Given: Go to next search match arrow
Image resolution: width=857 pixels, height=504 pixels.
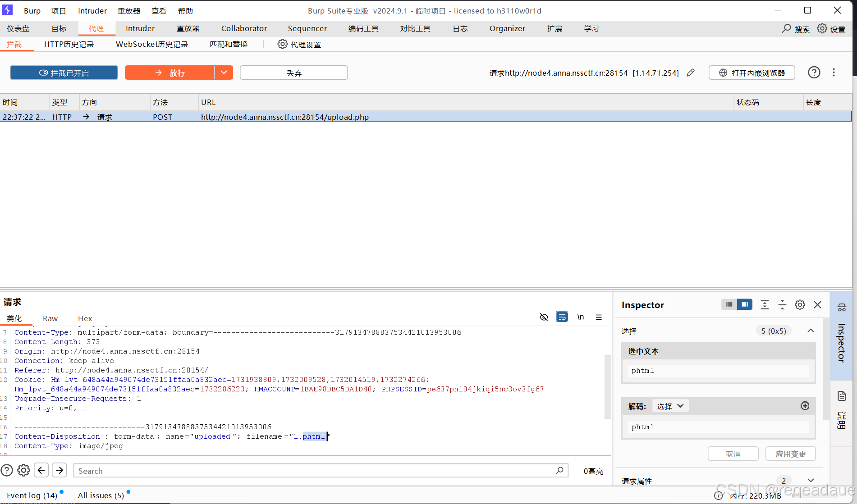Looking at the screenshot, I should [x=60, y=470].
